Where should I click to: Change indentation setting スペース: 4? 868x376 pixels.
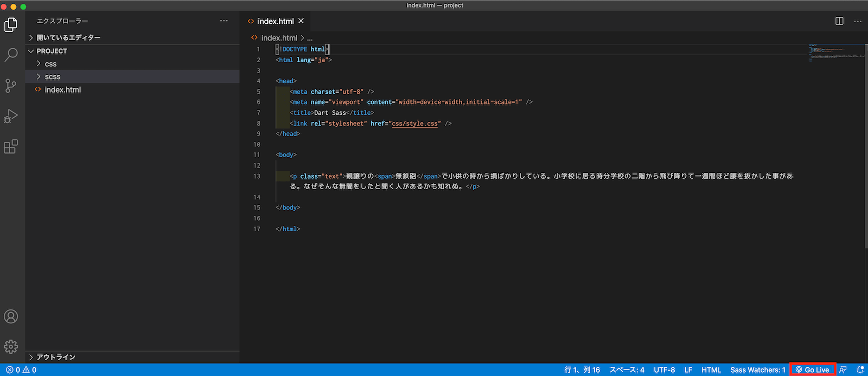tap(627, 370)
